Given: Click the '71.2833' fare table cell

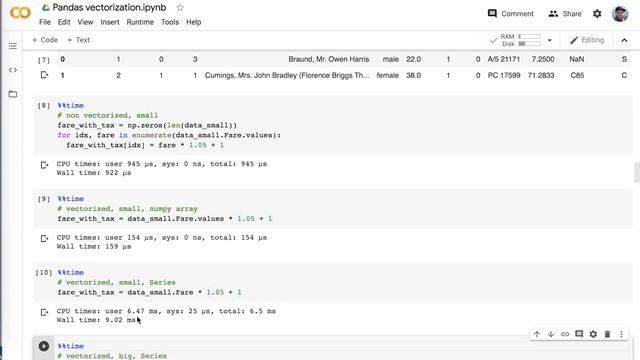Looking at the screenshot, I should pos(541,76).
